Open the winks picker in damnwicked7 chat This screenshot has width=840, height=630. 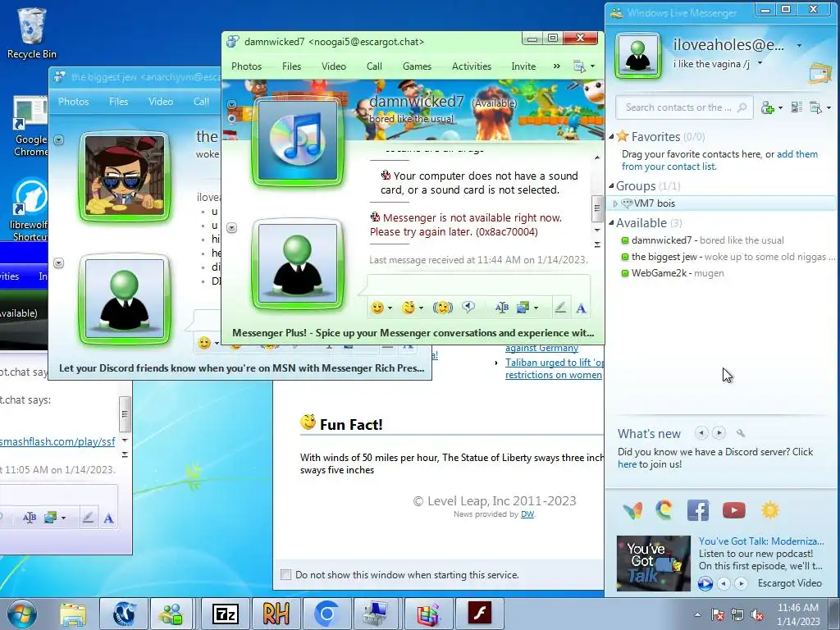pyautogui.click(x=409, y=308)
